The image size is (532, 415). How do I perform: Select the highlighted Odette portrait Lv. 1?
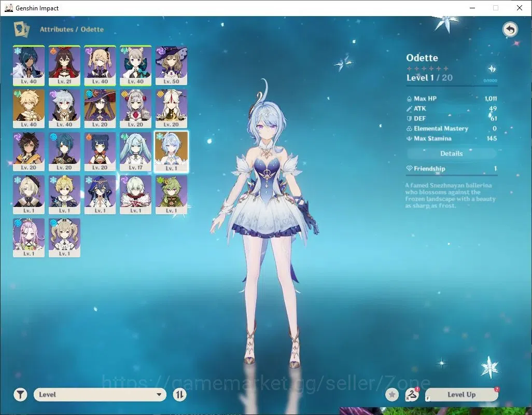[171, 151]
